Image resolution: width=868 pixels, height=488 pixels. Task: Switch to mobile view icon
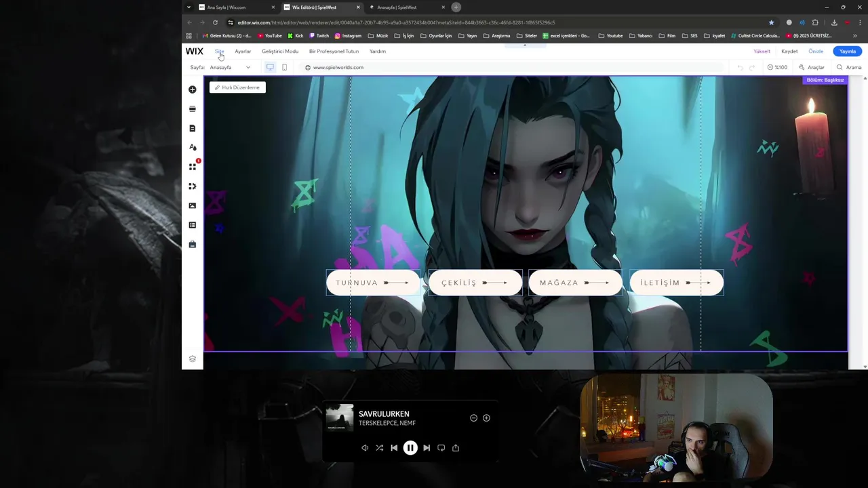[x=284, y=67]
